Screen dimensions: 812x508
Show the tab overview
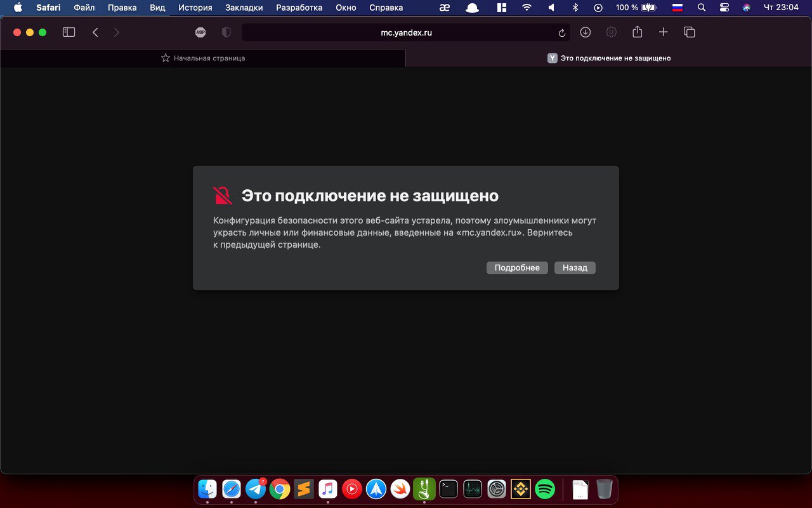690,32
